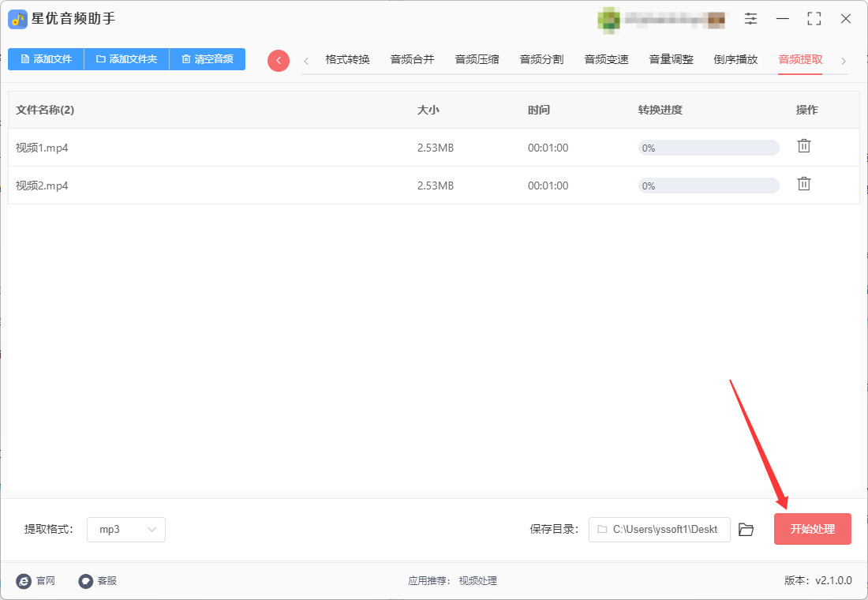Open the settings sliders icon in title bar
The image size is (868, 600).
(x=750, y=19)
